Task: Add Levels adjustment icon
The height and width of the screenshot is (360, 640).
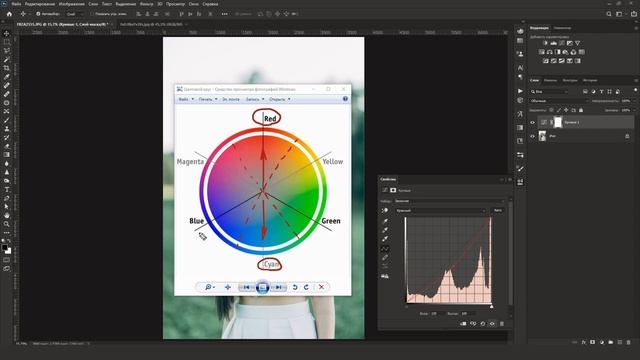Action: 553,43
